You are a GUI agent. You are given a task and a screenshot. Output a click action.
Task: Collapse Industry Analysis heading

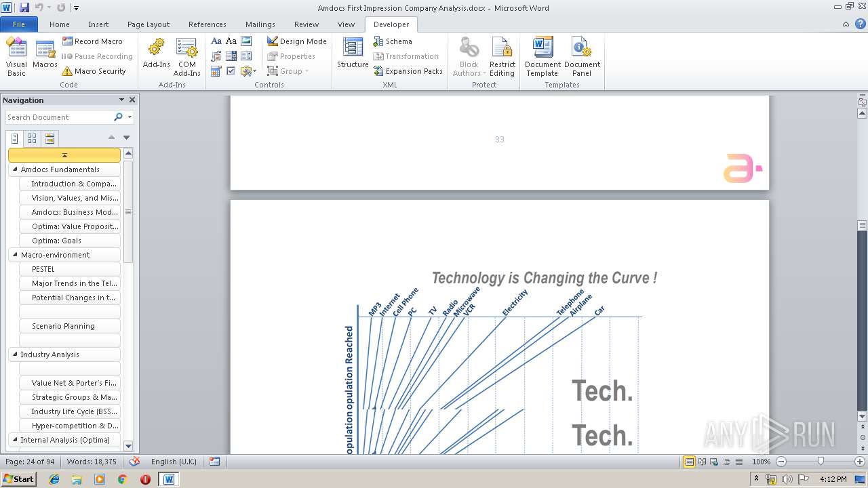click(x=14, y=354)
